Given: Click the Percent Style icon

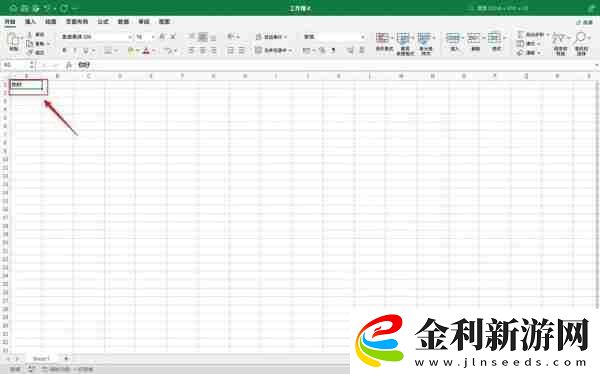Looking at the screenshot, I should pos(323,51).
